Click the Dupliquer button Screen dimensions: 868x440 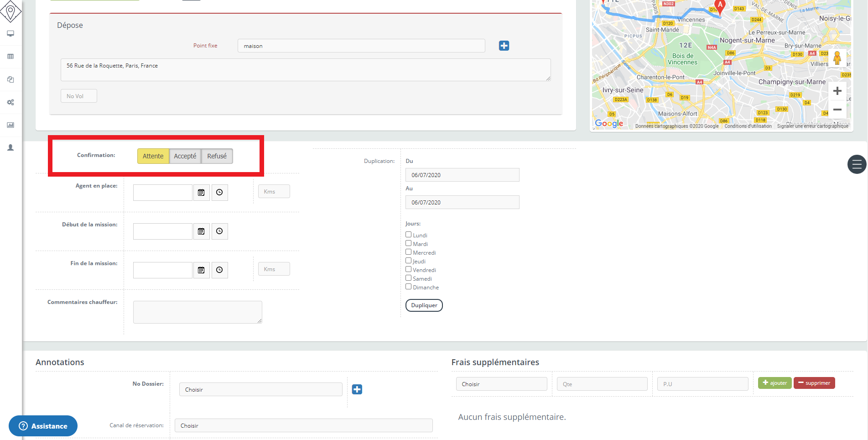(424, 305)
